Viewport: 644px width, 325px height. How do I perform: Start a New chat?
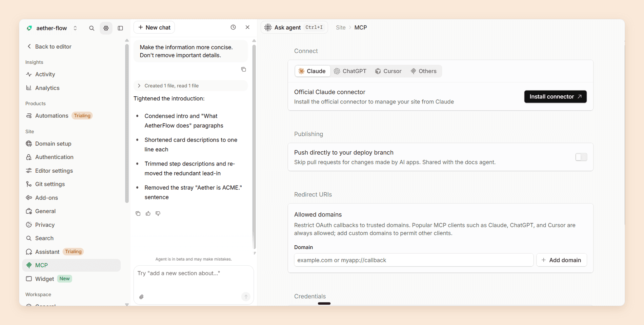154,27
